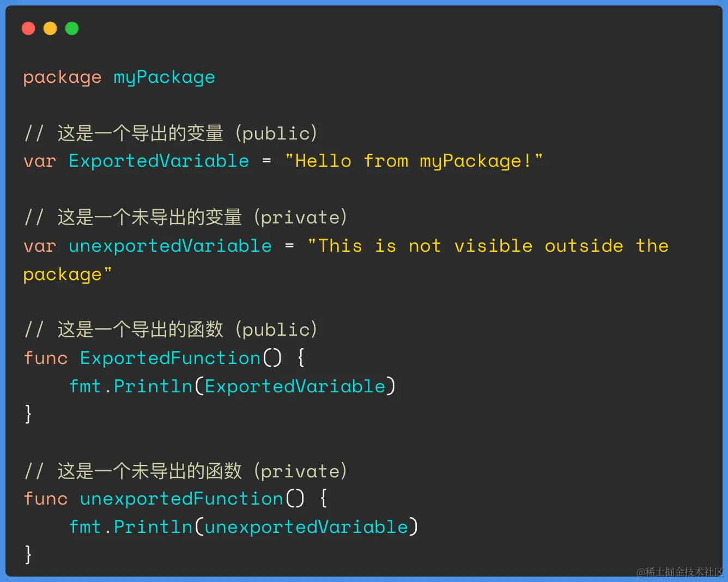Click the 'package' keyword on line one
728x582 pixels.
62,77
